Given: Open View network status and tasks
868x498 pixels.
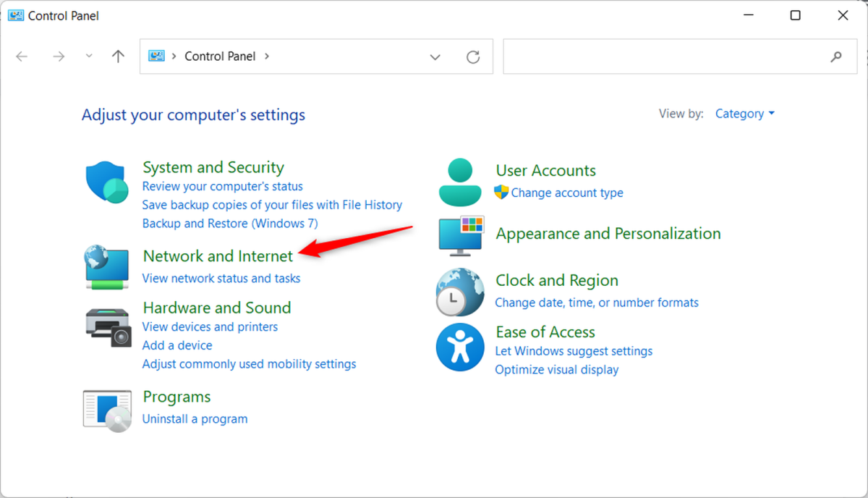Looking at the screenshot, I should 221,278.
